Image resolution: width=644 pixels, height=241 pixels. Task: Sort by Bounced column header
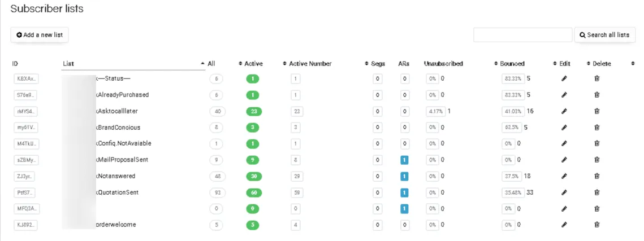pos(512,64)
